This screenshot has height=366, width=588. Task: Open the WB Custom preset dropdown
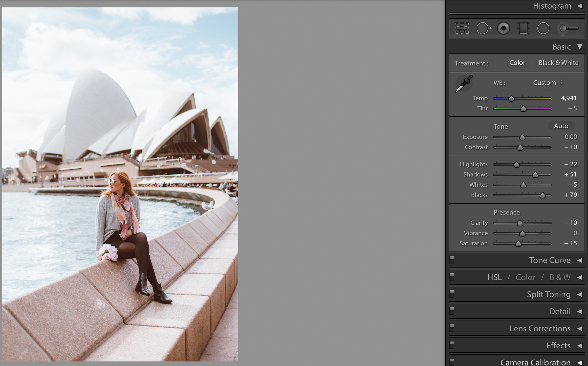[x=548, y=83]
